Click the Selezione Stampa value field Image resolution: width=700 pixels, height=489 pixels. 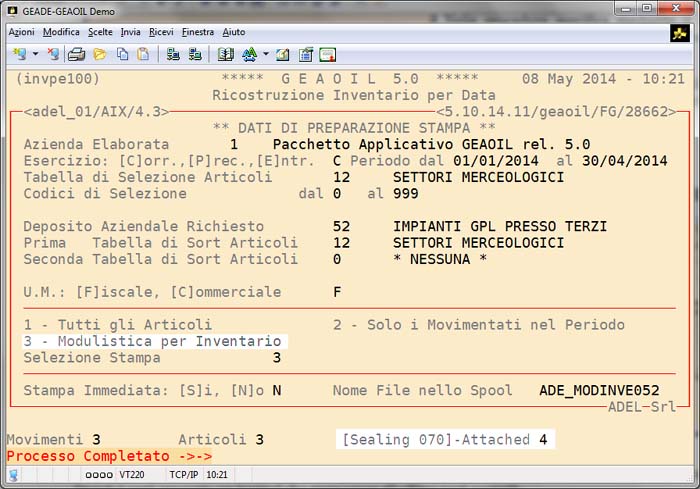click(277, 357)
